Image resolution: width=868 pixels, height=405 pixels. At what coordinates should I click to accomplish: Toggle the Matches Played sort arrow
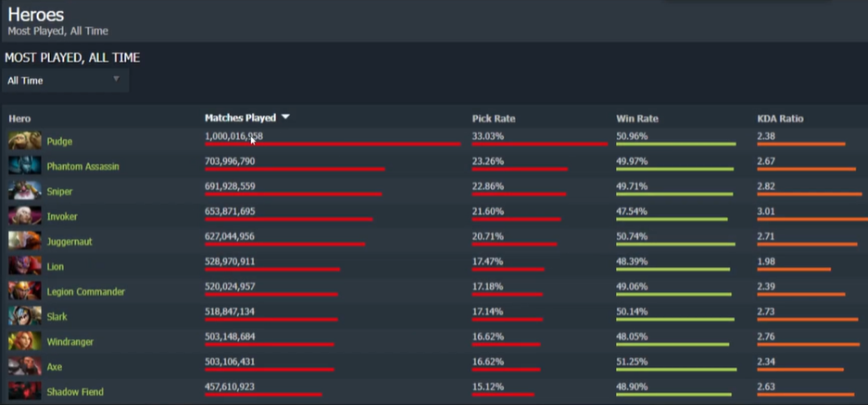click(x=285, y=118)
